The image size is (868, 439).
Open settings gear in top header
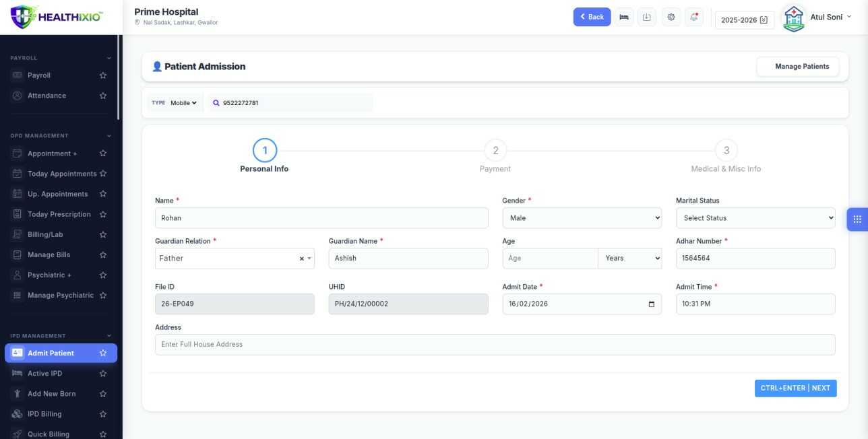tap(671, 18)
